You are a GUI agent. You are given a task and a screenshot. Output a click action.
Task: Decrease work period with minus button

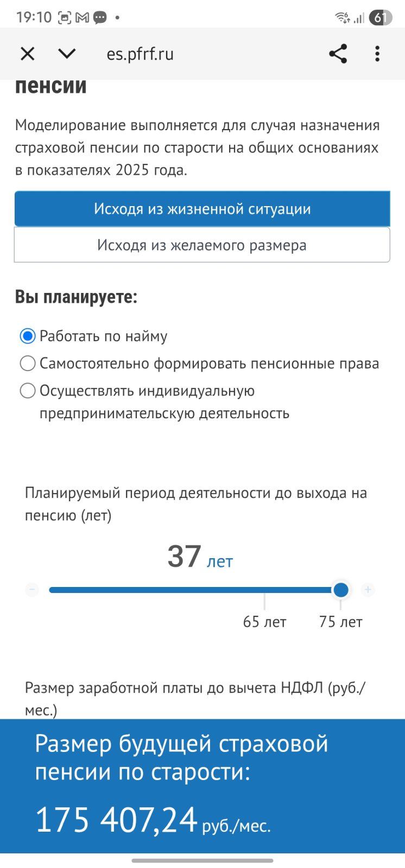pos(32,590)
